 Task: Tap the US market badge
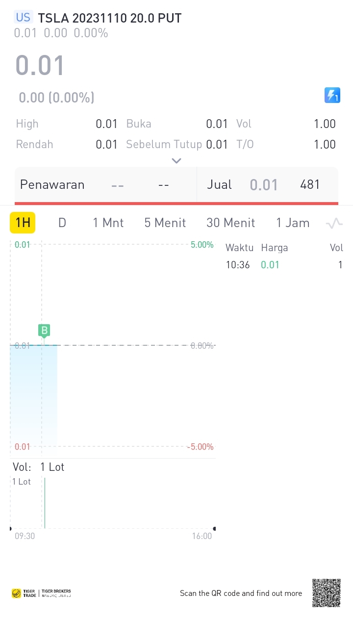(23, 18)
